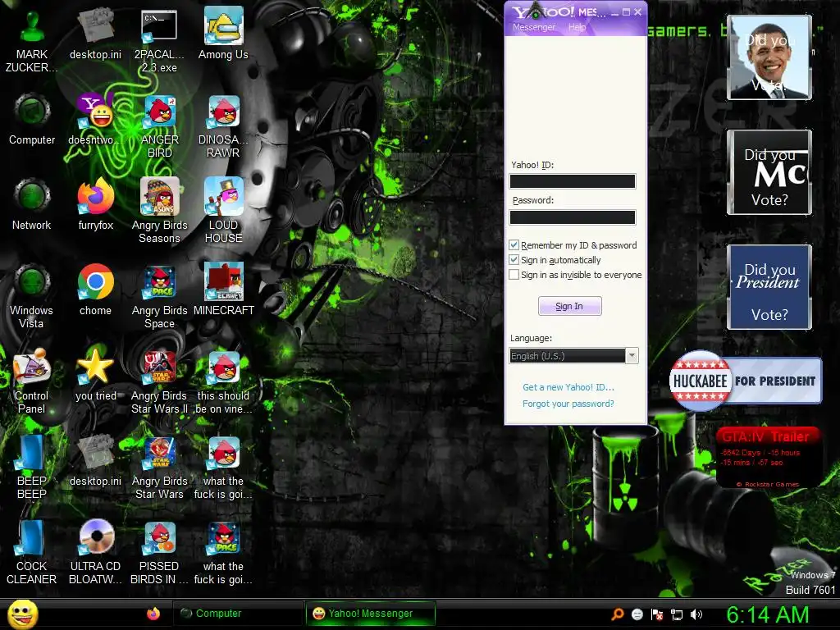Click the smiley Start button
This screenshot has width=840, height=630.
[x=22, y=614]
